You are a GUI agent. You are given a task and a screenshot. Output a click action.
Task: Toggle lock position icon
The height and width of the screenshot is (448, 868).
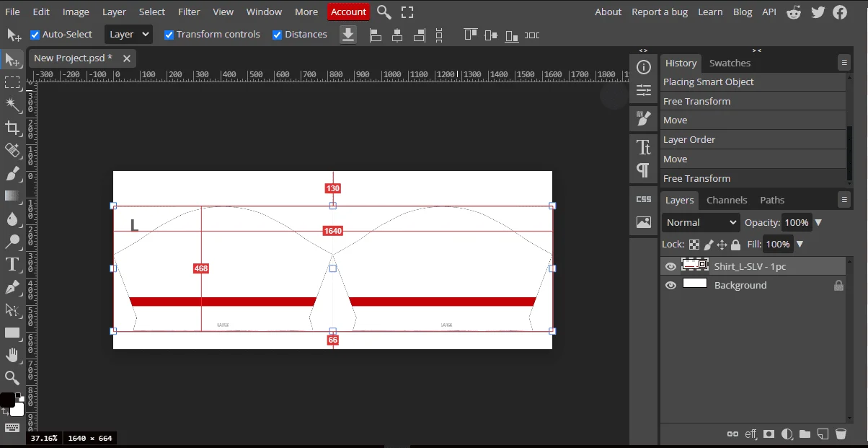[722, 245]
